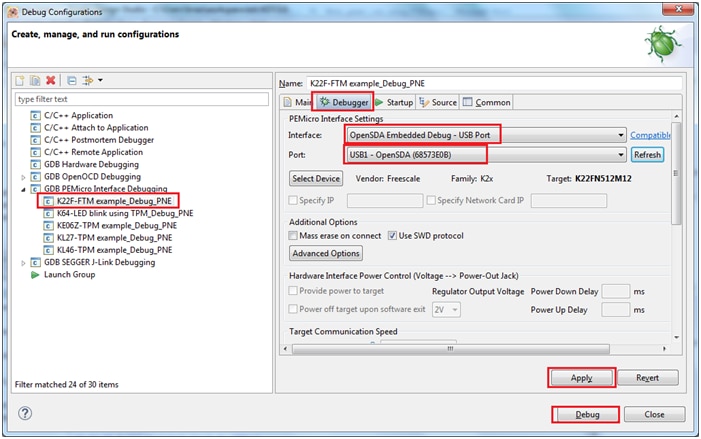
Task: Open Advanced Options
Action: [x=326, y=253]
